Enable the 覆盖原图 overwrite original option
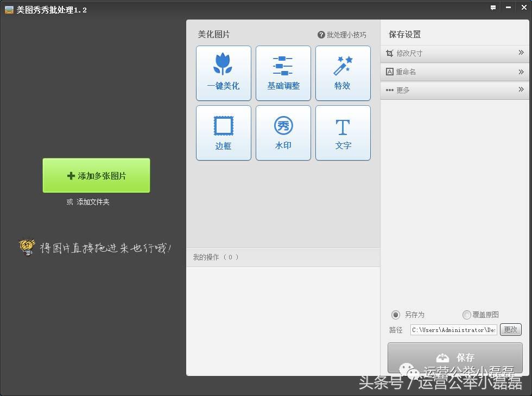 pos(466,315)
